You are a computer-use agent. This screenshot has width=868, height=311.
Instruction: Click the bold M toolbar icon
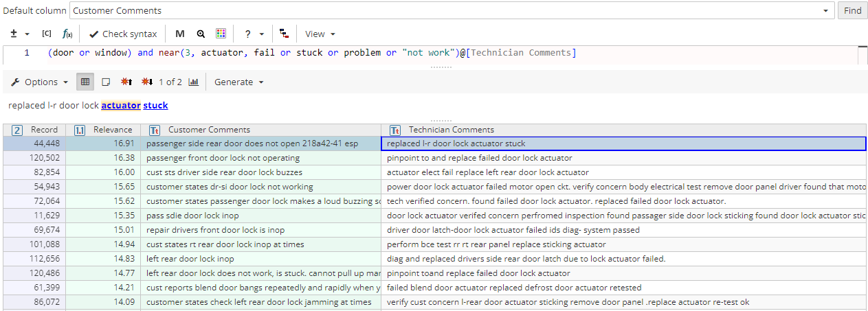180,34
